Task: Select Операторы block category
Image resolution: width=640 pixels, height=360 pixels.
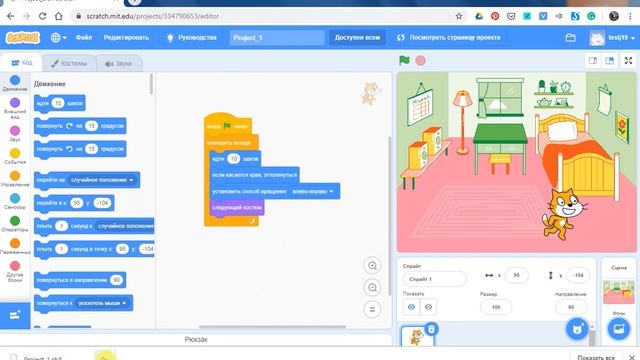Action: point(15,224)
